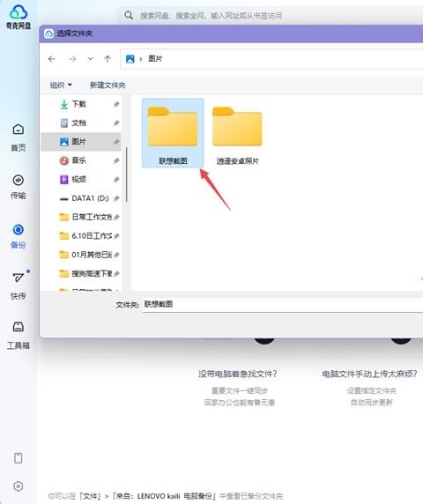This screenshot has height=504, width=423.
Task: Click the phone icon in the sidebar
Action: tap(19, 457)
